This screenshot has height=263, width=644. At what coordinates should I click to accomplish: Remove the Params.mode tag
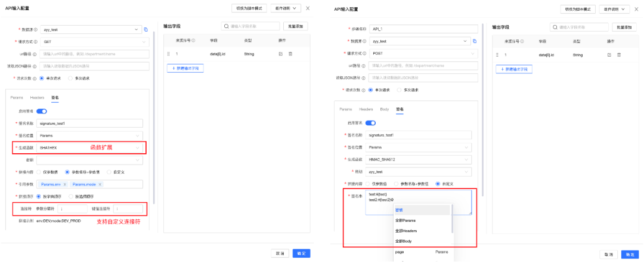pyautogui.click(x=100, y=184)
